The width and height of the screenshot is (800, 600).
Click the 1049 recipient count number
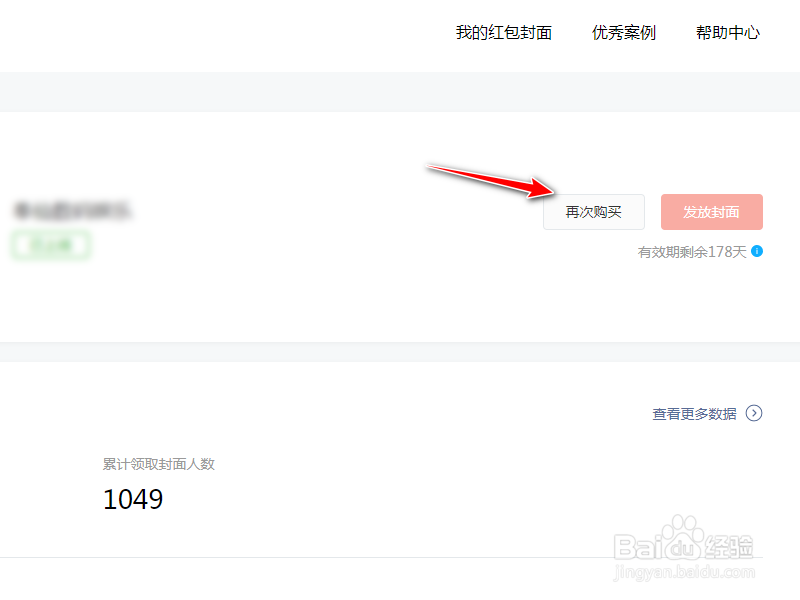[x=133, y=499]
